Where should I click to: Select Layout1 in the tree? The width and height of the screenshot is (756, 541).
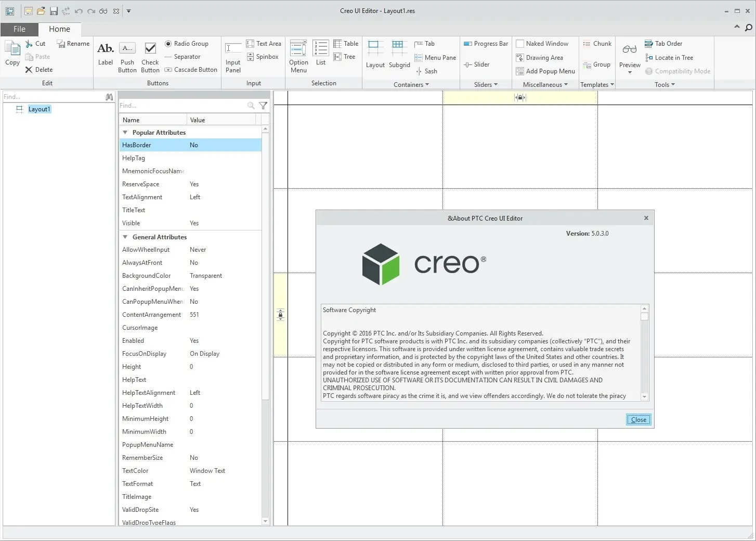pyautogui.click(x=40, y=109)
